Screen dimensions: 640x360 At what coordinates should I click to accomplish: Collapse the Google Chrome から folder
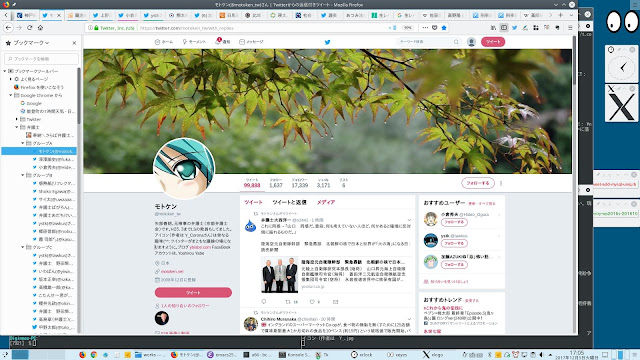click(11, 95)
